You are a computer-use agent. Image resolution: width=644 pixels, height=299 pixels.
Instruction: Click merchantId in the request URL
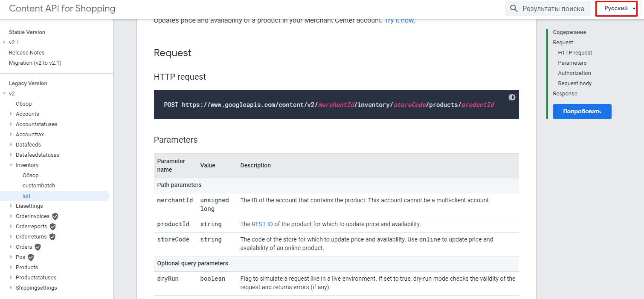337,105
